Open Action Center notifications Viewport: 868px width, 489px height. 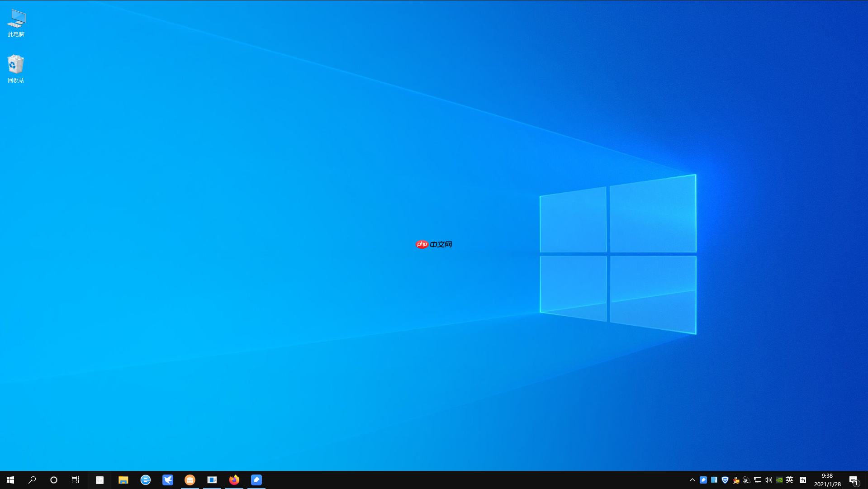pyautogui.click(x=853, y=480)
